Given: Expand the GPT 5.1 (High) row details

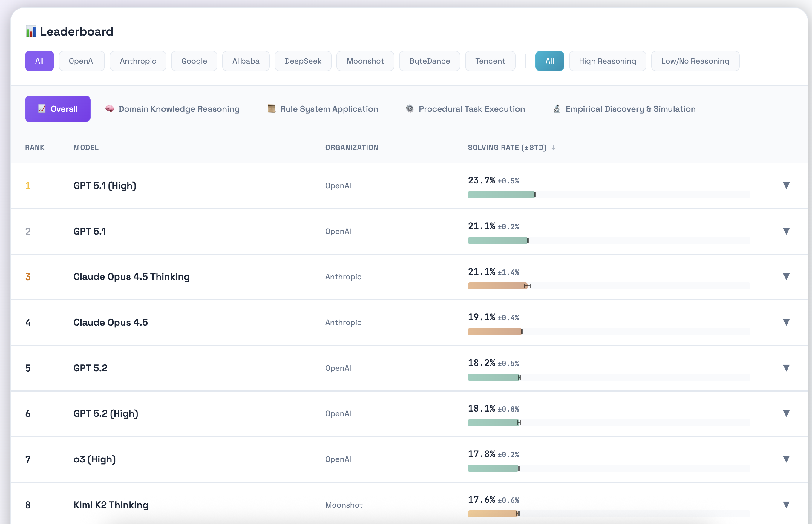Looking at the screenshot, I should click(x=786, y=186).
